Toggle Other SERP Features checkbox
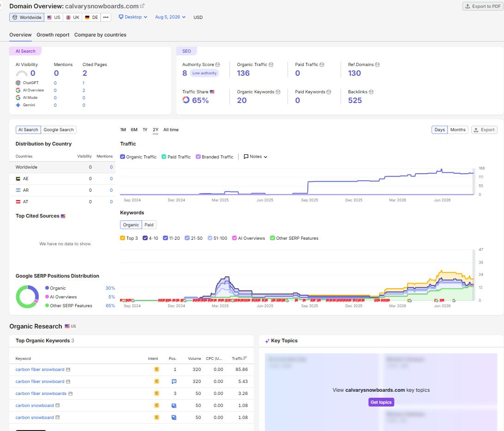Screen dimensions: 504x431 [273, 238]
